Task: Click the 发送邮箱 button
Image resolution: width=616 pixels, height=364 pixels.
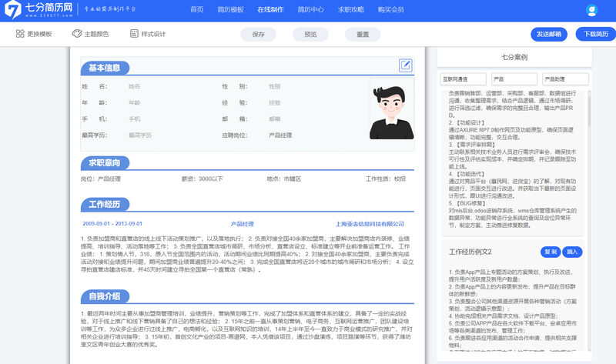Action: pyautogui.click(x=549, y=34)
